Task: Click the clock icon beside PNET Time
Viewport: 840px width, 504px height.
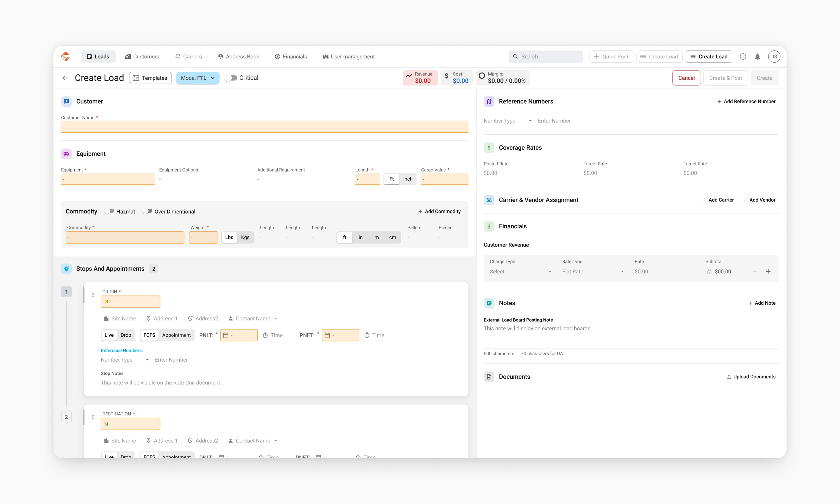Action: click(x=367, y=335)
